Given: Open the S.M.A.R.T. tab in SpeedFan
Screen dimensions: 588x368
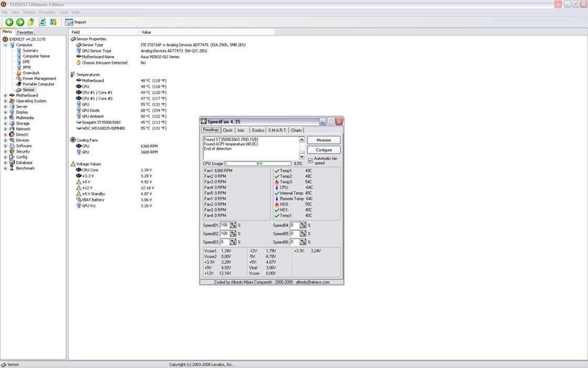Looking at the screenshot, I should pos(278,130).
